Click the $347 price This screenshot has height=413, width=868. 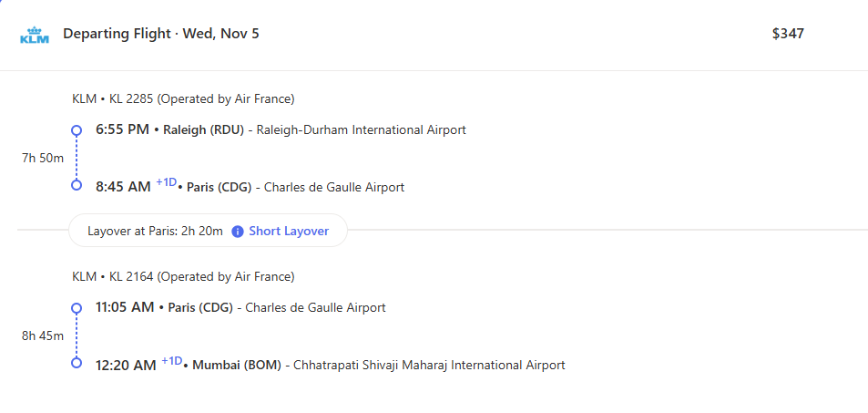[788, 34]
